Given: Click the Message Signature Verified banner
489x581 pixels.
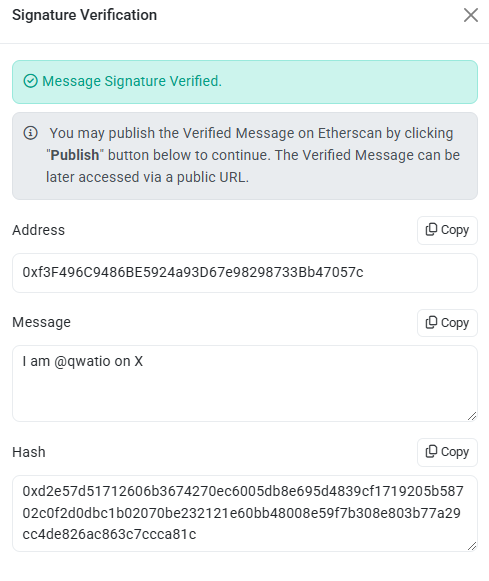Looking at the screenshot, I should point(245,82).
